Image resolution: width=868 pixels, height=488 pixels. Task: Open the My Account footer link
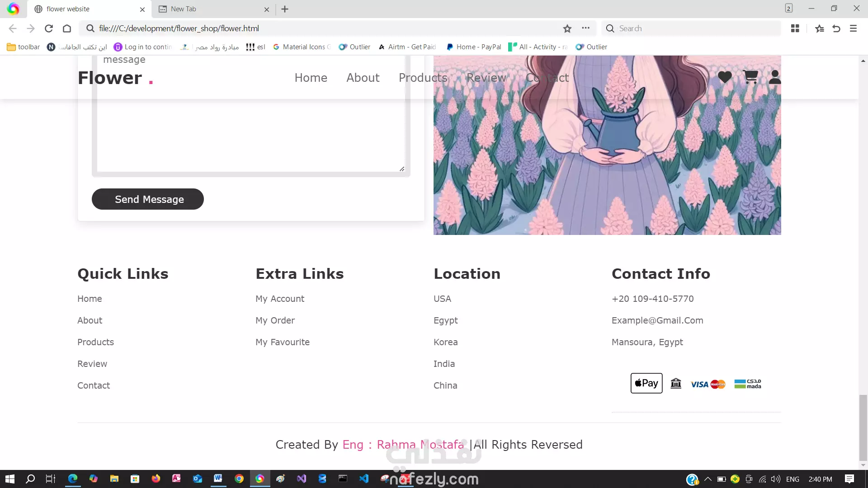tap(280, 299)
